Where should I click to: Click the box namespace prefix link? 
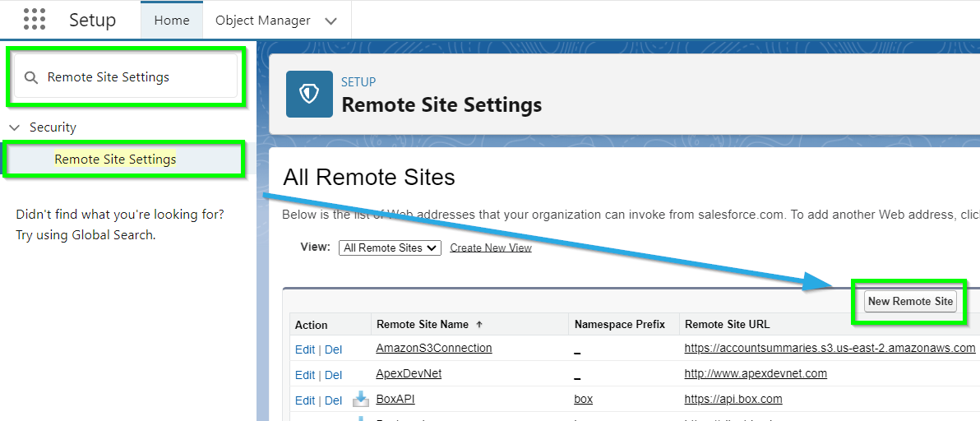(583, 399)
